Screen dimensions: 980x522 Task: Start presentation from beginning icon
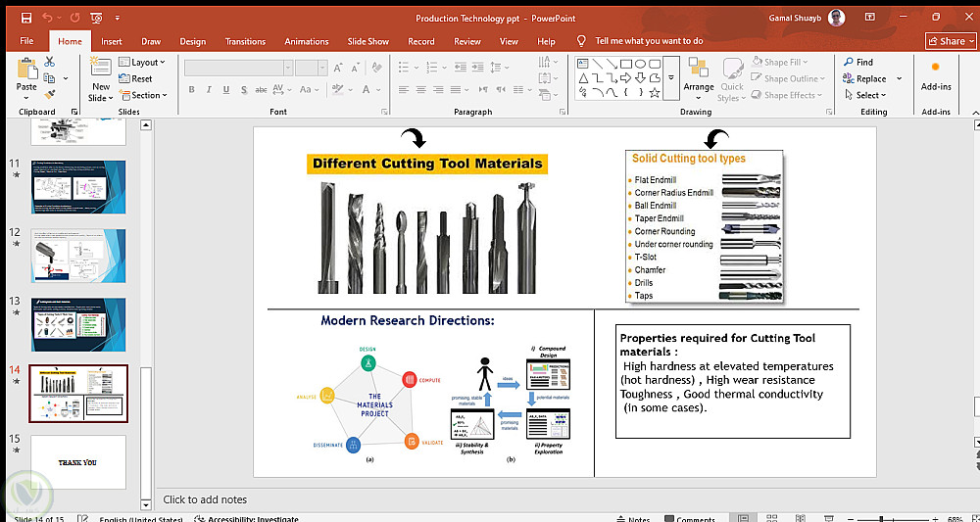[95, 18]
